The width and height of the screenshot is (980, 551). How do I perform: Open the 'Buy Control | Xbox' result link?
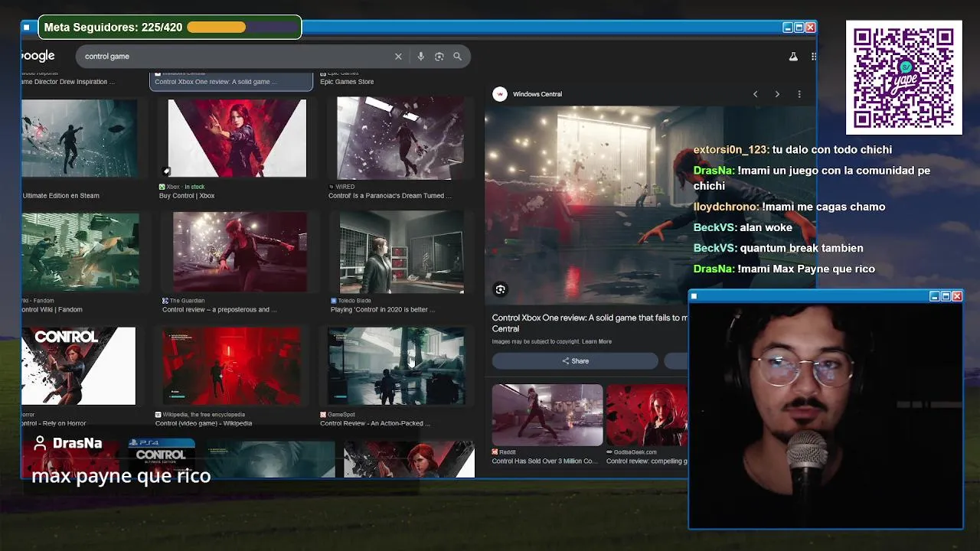(x=187, y=196)
